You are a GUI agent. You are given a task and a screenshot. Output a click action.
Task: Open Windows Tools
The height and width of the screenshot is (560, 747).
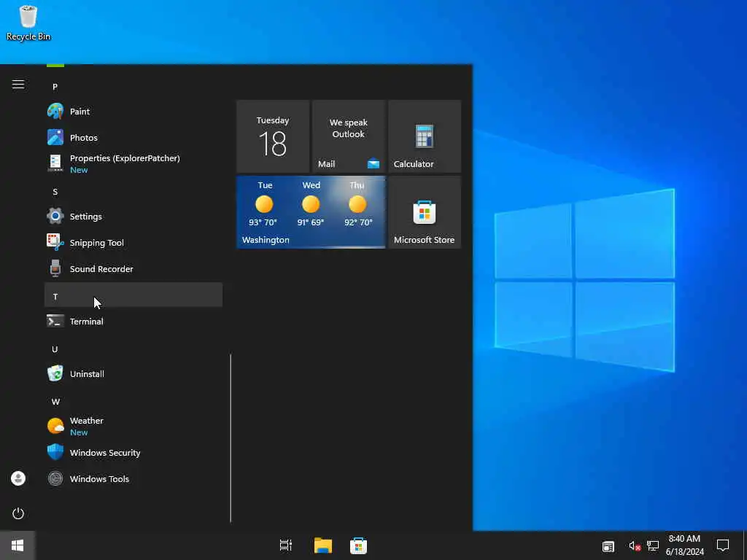pyautogui.click(x=133, y=478)
